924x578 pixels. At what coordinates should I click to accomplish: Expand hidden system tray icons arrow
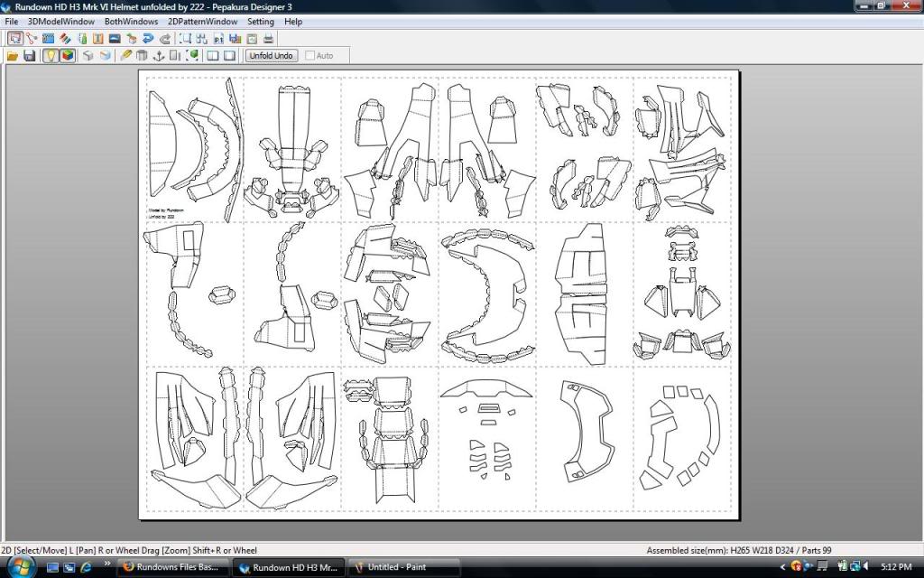(782, 567)
